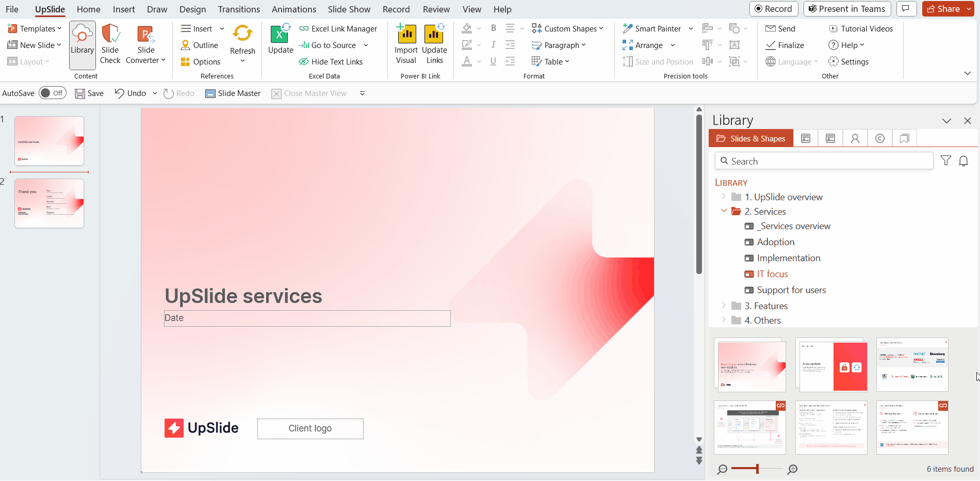Click the Record button
The width and height of the screenshot is (980, 481).
click(x=774, y=9)
